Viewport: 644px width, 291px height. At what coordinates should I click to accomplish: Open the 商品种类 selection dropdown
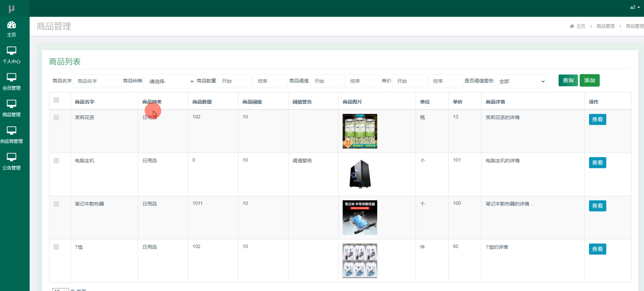169,81
